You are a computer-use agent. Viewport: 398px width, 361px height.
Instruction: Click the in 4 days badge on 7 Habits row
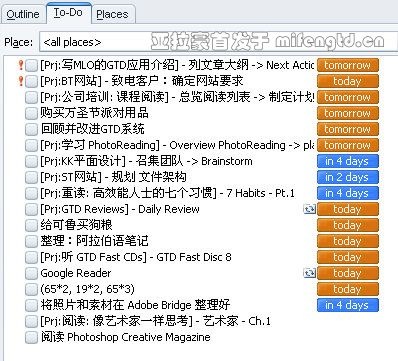pyautogui.click(x=348, y=193)
